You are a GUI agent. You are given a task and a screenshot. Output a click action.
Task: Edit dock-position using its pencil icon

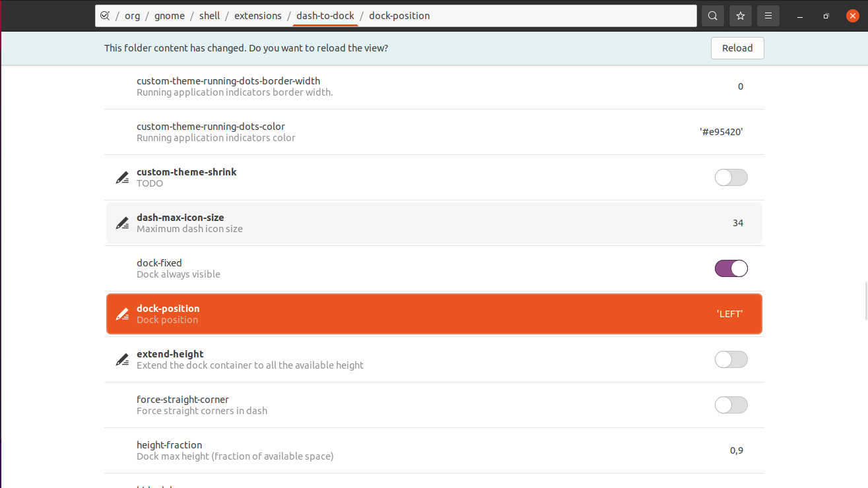pyautogui.click(x=122, y=314)
